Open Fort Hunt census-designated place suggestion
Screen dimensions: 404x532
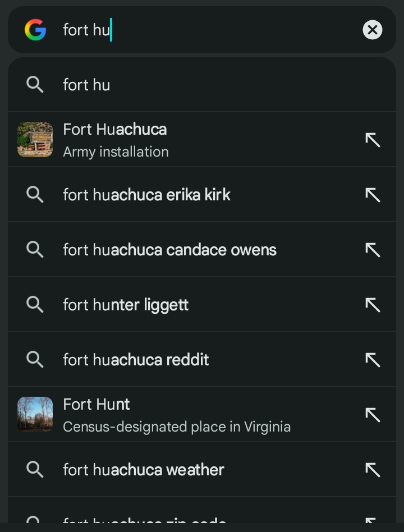coord(176,415)
